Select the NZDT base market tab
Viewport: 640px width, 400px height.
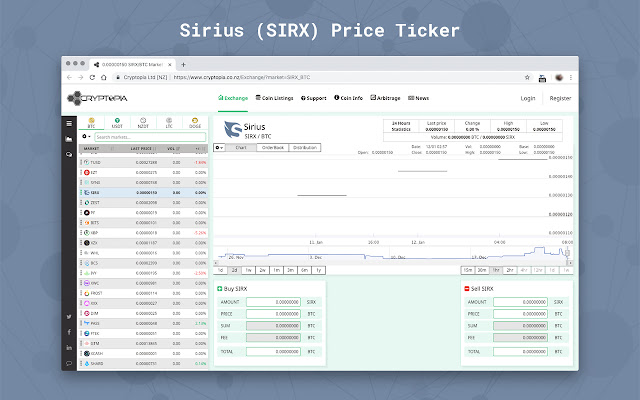(143, 123)
